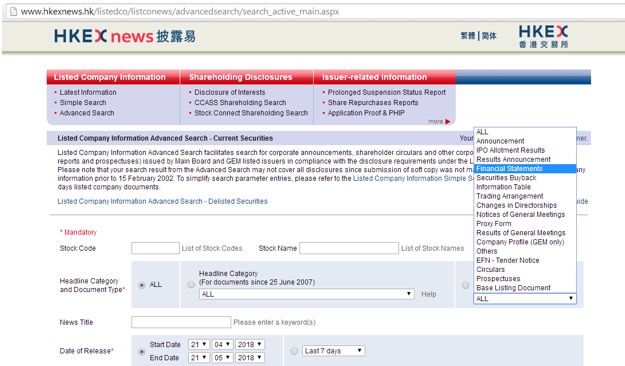Open Simple Search link
Screen dimensions: 625x366
[83, 103]
